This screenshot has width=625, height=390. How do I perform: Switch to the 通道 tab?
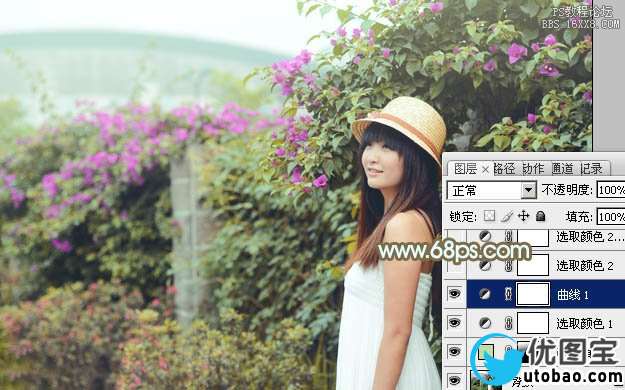562,169
